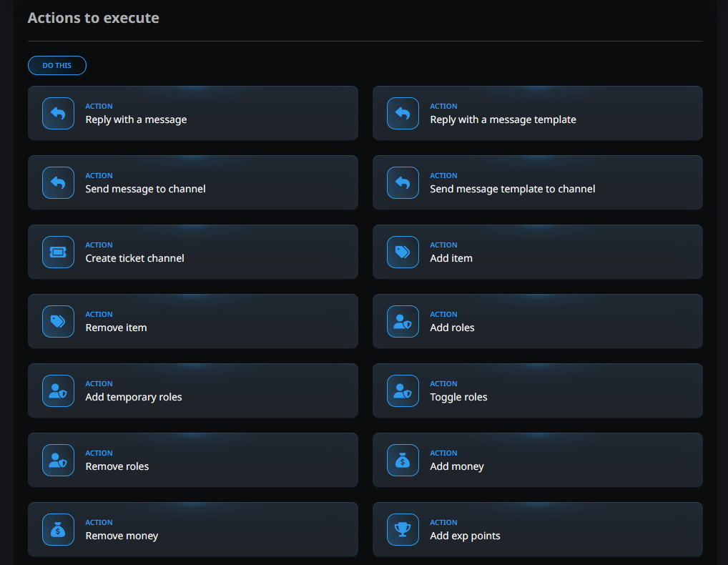Click the DO THIS button

pyautogui.click(x=57, y=66)
